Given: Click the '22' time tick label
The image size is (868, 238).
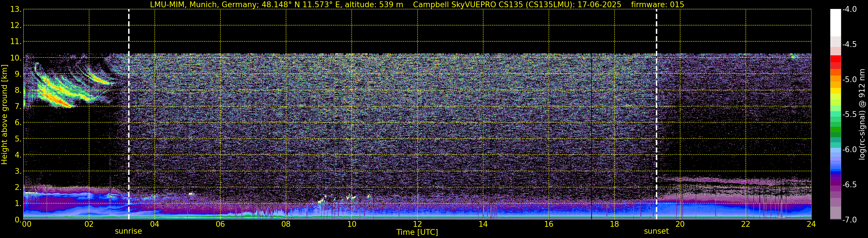Looking at the screenshot, I should click(x=746, y=224).
